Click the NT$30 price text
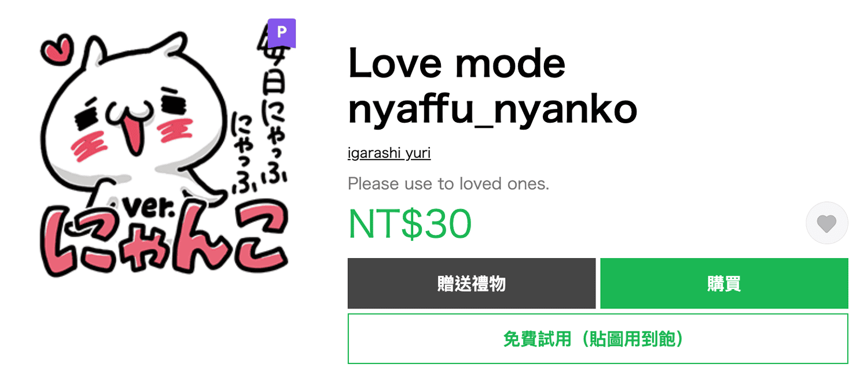 tap(410, 223)
